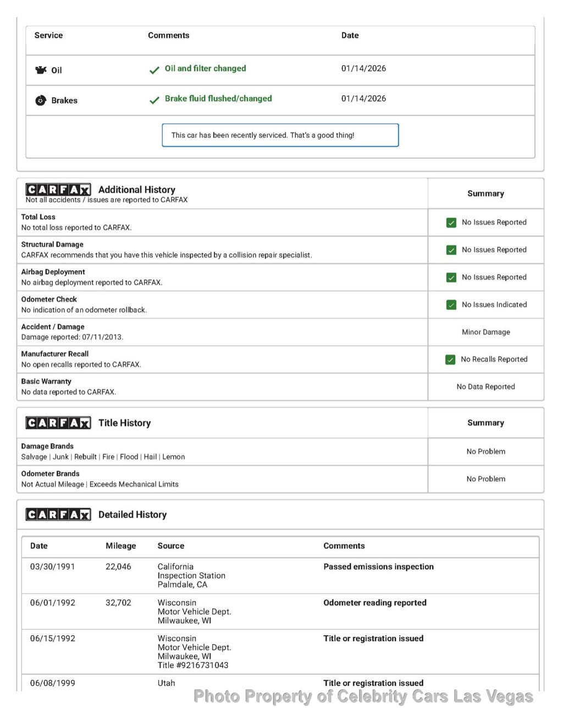The width and height of the screenshot is (563, 728).
Task: Click the CARFAX logo in Additional History
Action: coord(58,190)
